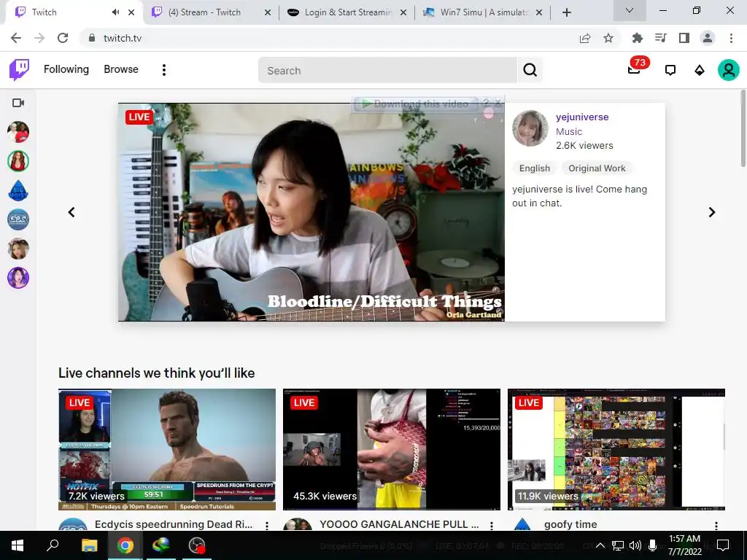Open the yejuniverse channel link

coord(582,117)
